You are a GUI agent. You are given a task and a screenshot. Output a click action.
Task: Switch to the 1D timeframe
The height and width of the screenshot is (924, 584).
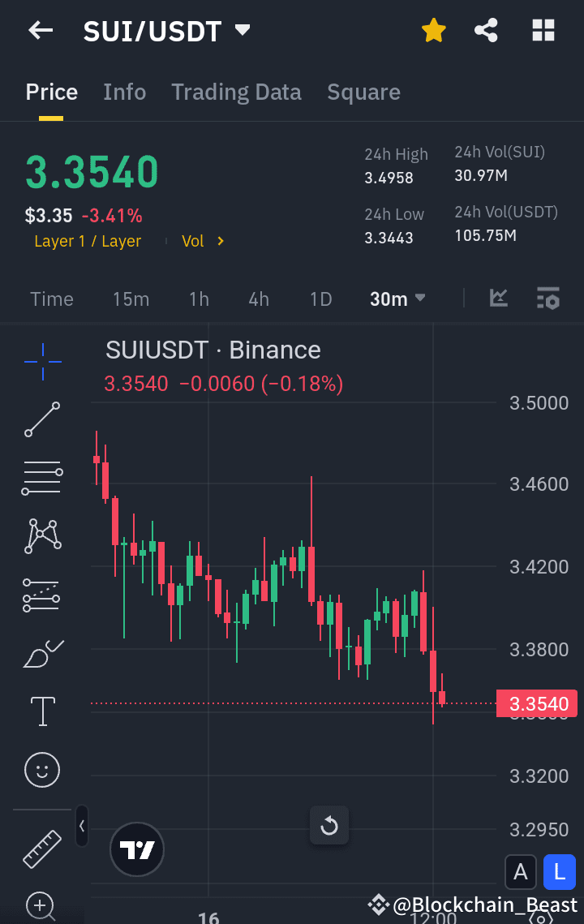320,299
